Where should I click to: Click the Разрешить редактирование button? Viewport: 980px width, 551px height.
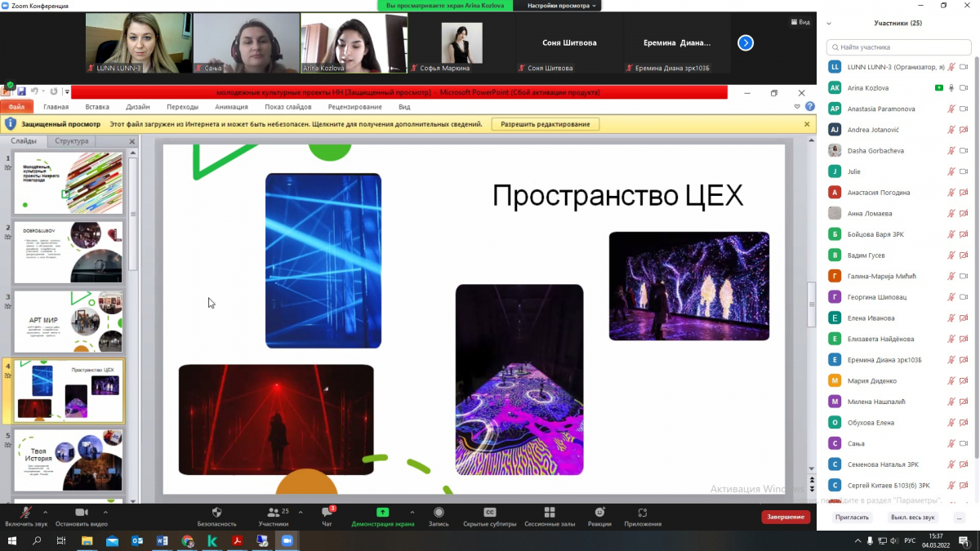546,124
